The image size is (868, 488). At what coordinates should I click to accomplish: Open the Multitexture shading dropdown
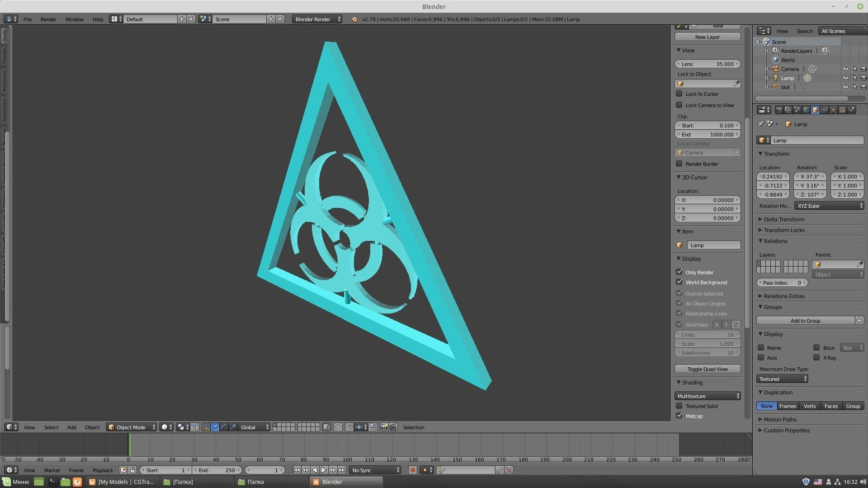(708, 396)
